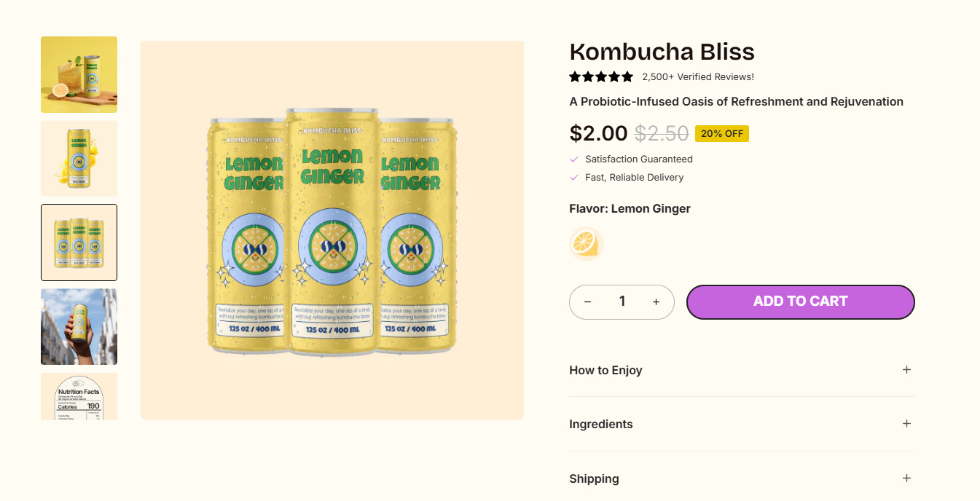Click the Kombucha Bliss product title
This screenshot has height=501, width=980.
pos(662,52)
